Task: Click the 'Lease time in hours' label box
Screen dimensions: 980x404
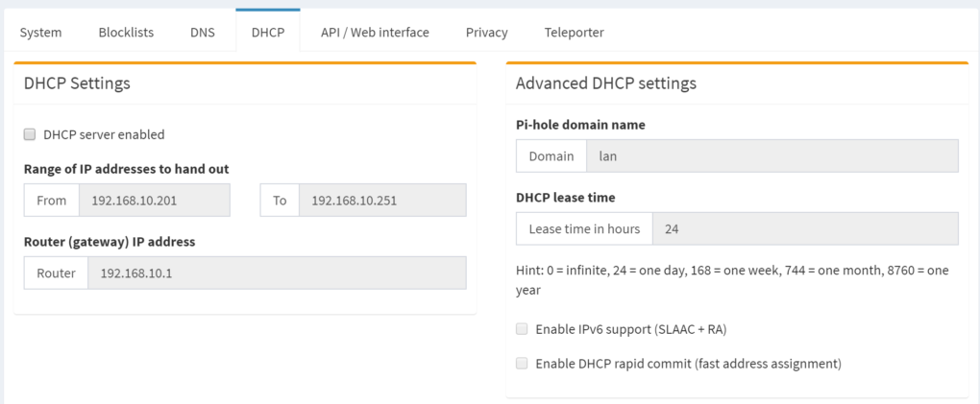Action: coord(584,229)
